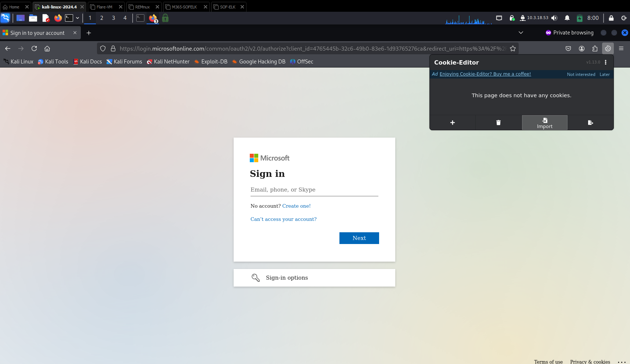The width and height of the screenshot is (630, 364).
Task: Open the Cookie-Editor three-dot menu
Action: pyautogui.click(x=605, y=62)
